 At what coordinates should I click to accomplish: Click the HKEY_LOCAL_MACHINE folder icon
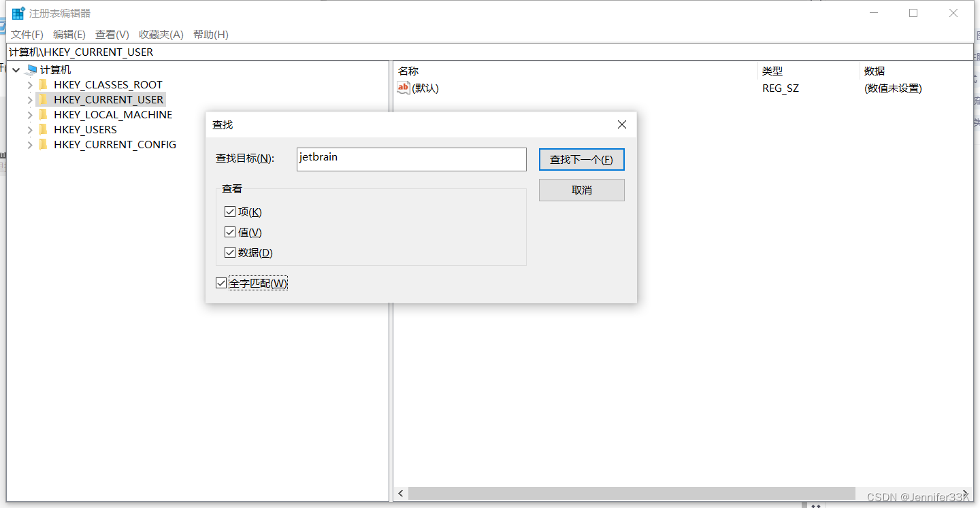click(44, 114)
